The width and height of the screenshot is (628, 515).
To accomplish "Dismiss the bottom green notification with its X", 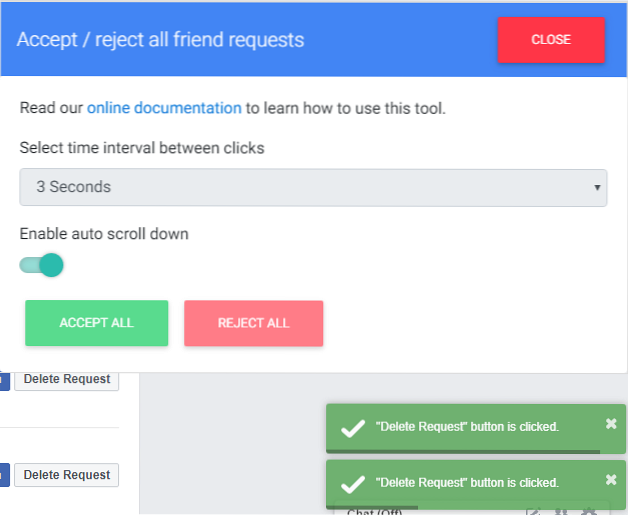I will [x=611, y=480].
